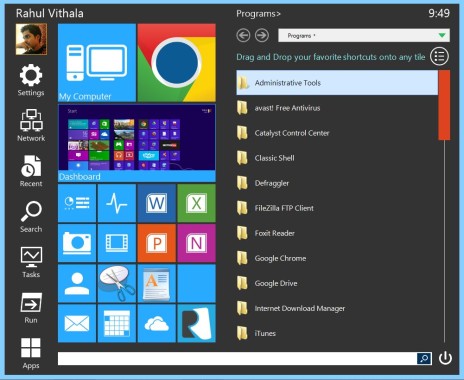
Task: Open the Tasks monitor icon
Action: 31,262
